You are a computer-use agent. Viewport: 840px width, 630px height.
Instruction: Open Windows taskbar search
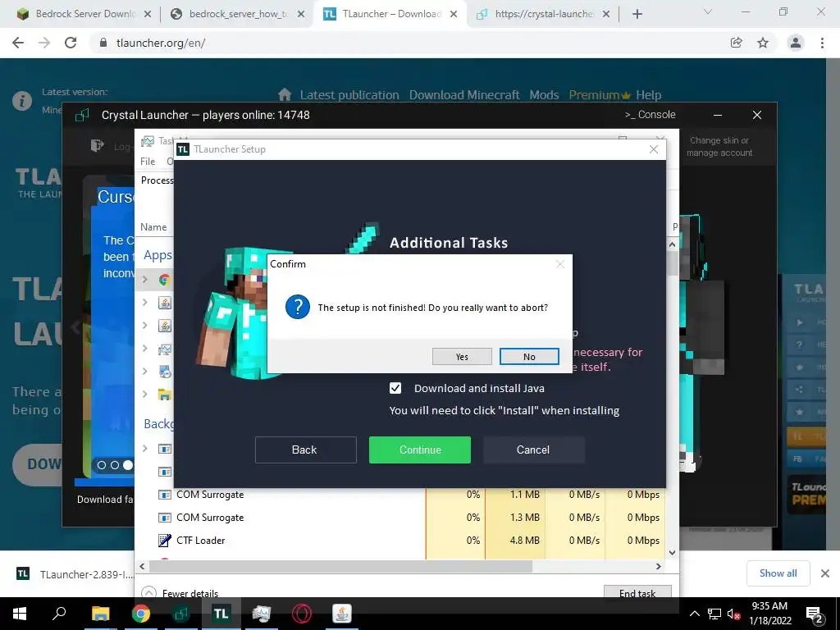click(x=59, y=614)
